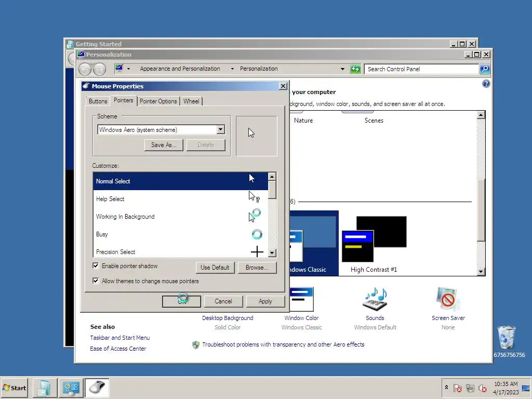Image resolution: width=532 pixels, height=399 pixels.
Task: Click the search magnifier icon
Action: [485, 69]
